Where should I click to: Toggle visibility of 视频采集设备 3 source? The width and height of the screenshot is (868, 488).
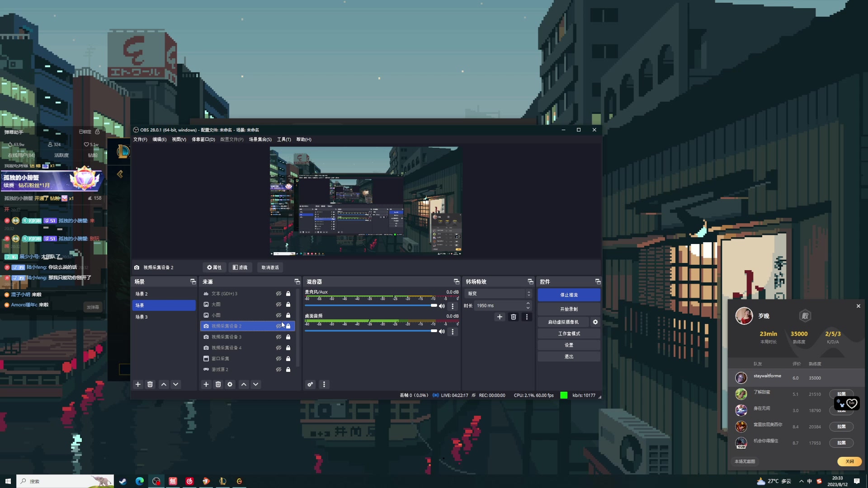point(278,337)
